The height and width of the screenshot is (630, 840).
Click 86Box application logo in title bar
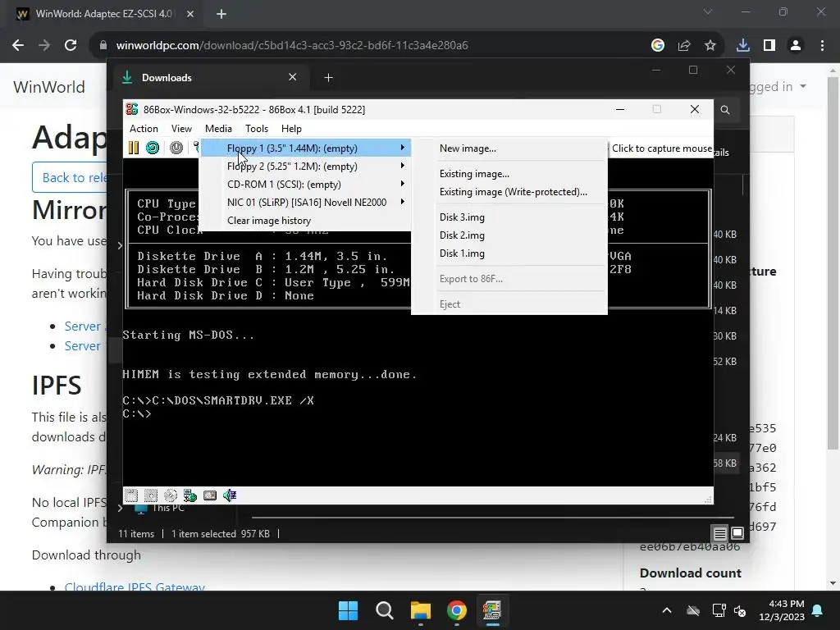click(x=132, y=109)
